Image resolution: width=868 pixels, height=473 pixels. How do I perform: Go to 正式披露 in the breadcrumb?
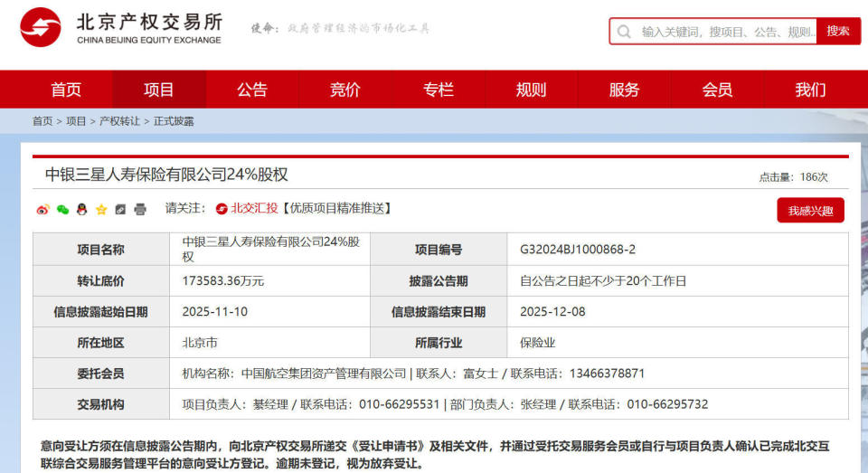(x=174, y=121)
